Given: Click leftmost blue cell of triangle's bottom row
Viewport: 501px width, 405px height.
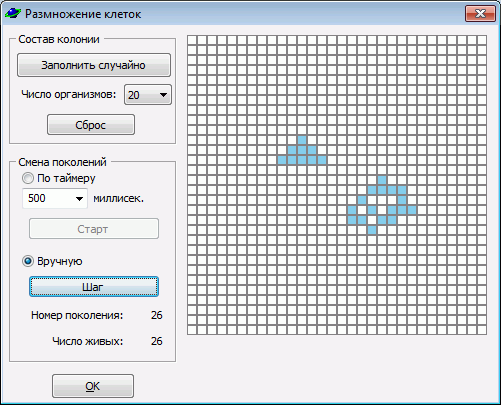Looking at the screenshot, I should click(282, 160).
